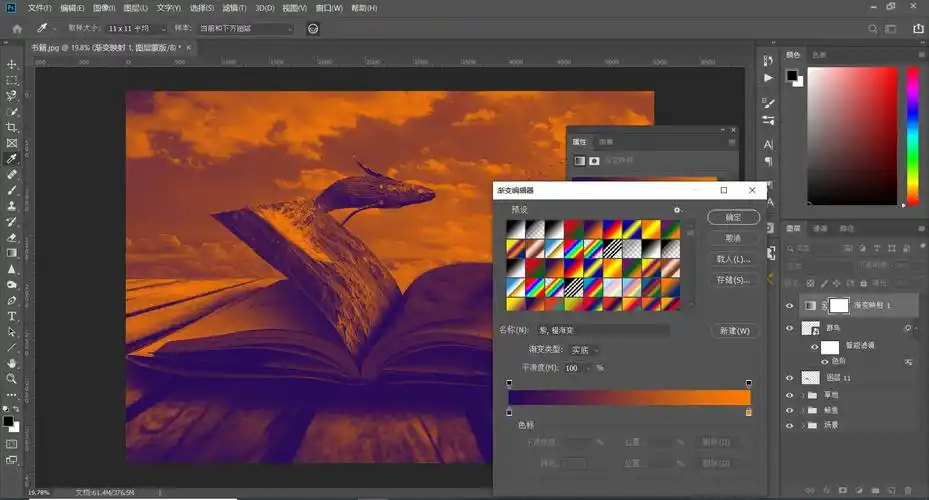Hide the 场景 layer group
929x500 pixels.
click(790, 426)
